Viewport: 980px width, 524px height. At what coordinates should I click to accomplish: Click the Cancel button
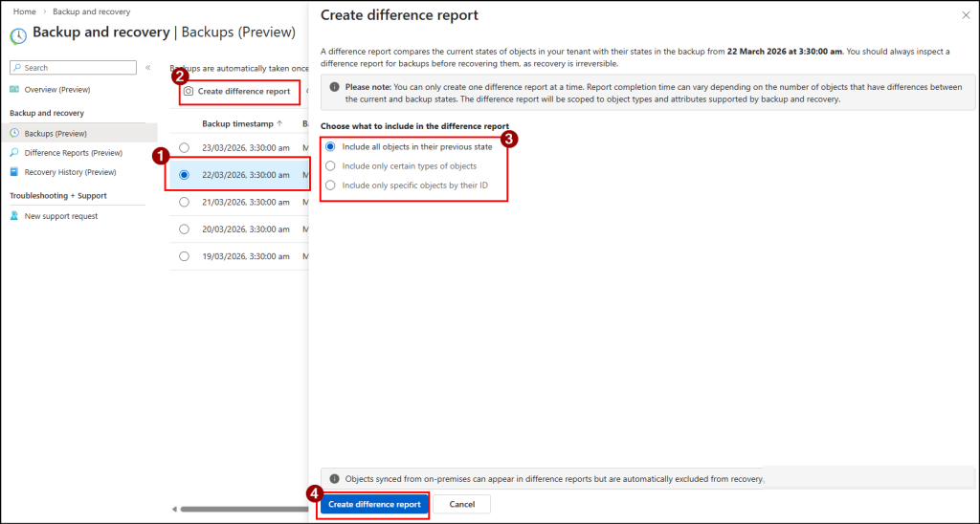coord(461,504)
